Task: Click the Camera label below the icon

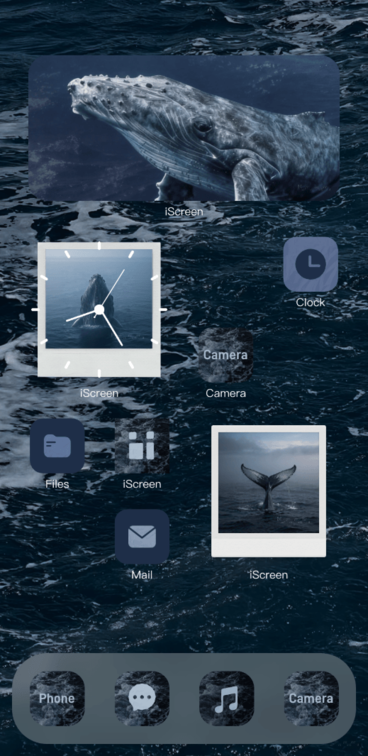Action: point(226,393)
